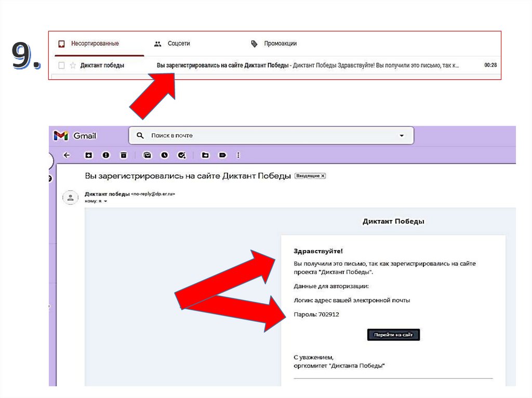The width and height of the screenshot is (532, 398).
Task: Archive this email
Action: point(88,155)
